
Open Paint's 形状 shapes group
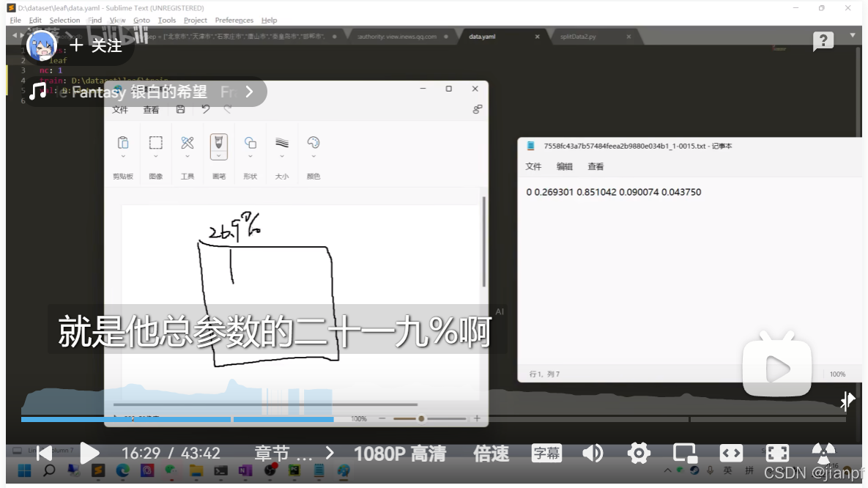coord(251,143)
